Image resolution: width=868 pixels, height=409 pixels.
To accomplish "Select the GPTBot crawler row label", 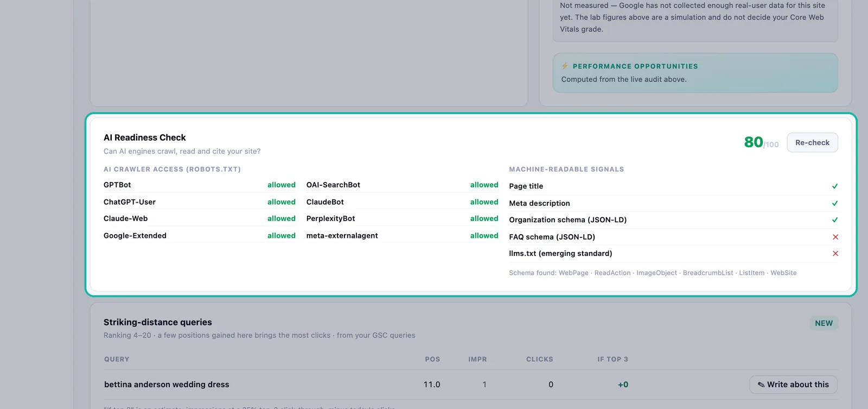I will pyautogui.click(x=117, y=185).
